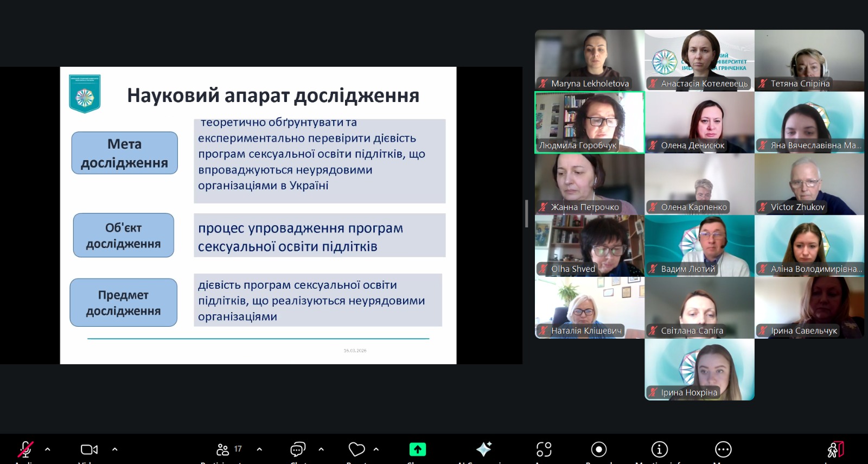Grab the divider handle between slide and gallery
The image size is (868, 464).
click(526, 213)
